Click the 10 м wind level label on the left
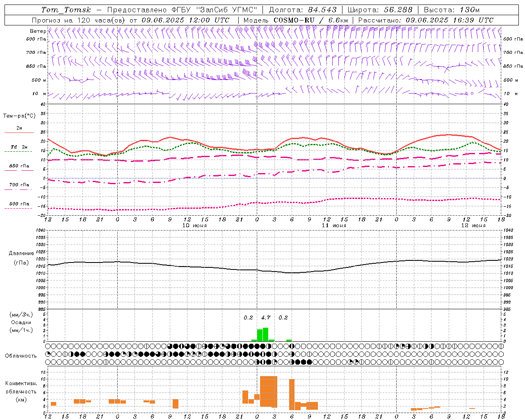This screenshot has height=420, width=525. pyautogui.click(x=39, y=94)
